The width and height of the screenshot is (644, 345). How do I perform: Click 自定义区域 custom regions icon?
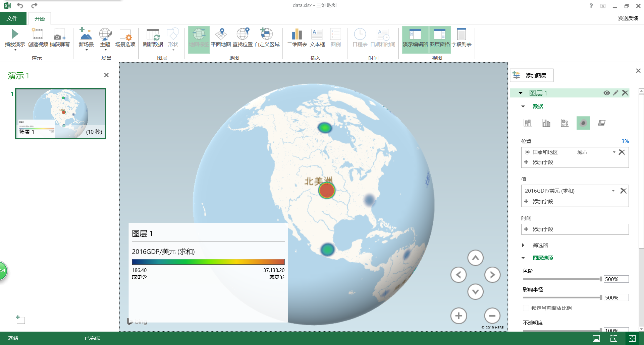(x=267, y=34)
